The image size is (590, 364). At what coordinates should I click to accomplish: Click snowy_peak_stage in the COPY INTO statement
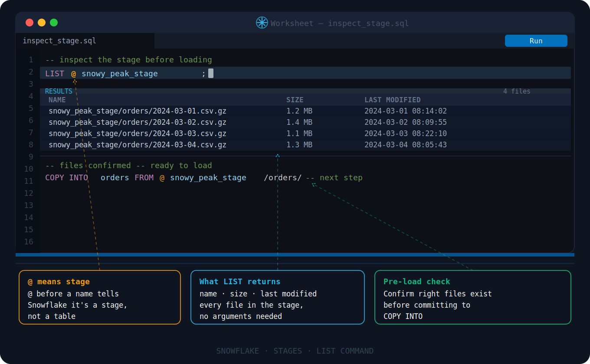pyautogui.click(x=208, y=178)
